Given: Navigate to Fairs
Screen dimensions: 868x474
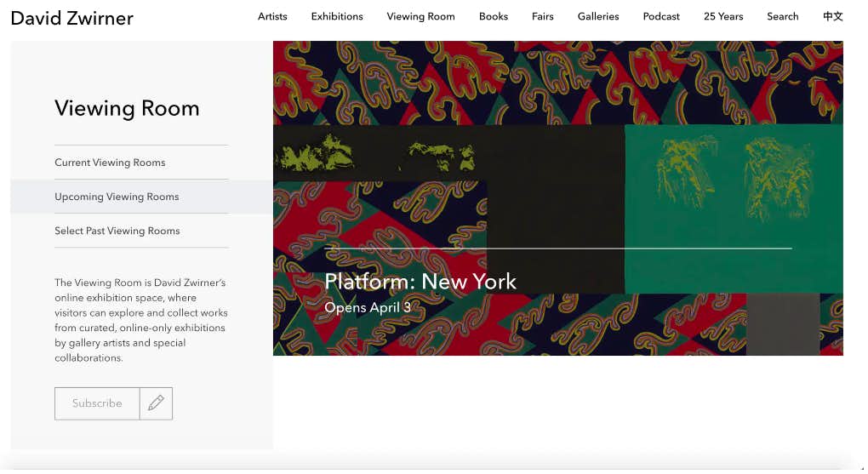Looking at the screenshot, I should (543, 16).
